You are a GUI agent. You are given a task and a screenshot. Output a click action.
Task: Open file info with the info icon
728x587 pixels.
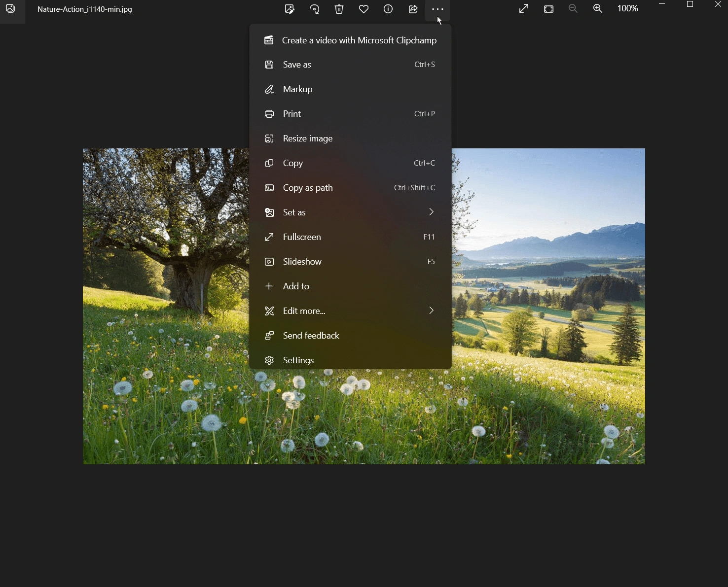tap(388, 9)
